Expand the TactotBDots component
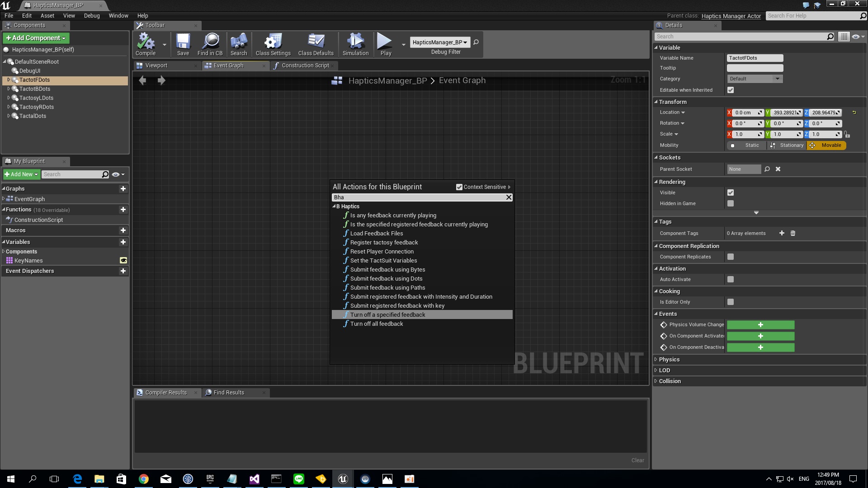The width and height of the screenshot is (868, 488). click(x=9, y=89)
